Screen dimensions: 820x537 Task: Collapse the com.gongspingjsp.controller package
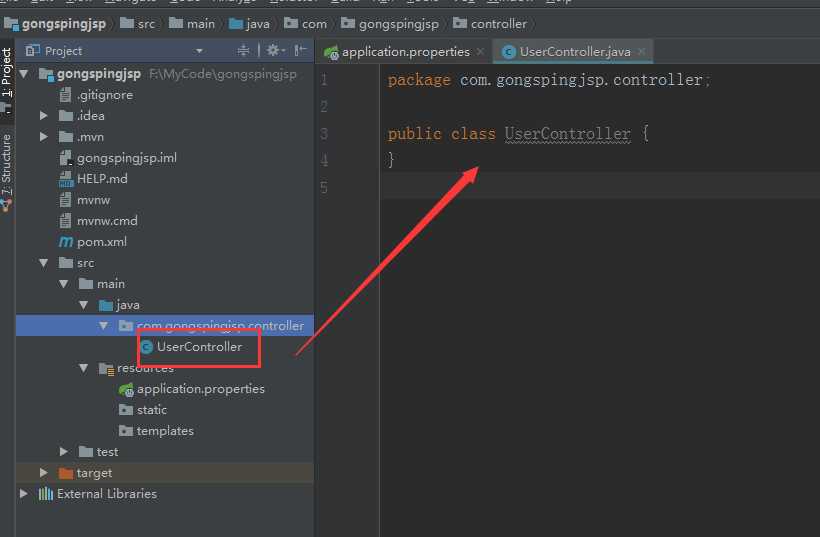[x=104, y=326]
